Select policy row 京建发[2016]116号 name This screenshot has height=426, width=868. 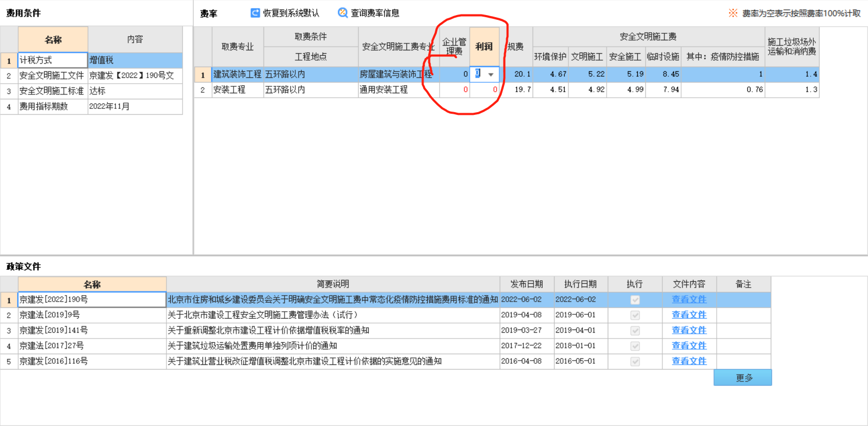(92, 362)
